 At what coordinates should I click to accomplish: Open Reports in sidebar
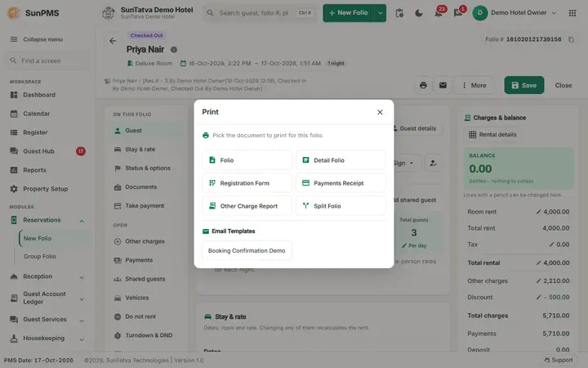pyautogui.click(x=47, y=170)
